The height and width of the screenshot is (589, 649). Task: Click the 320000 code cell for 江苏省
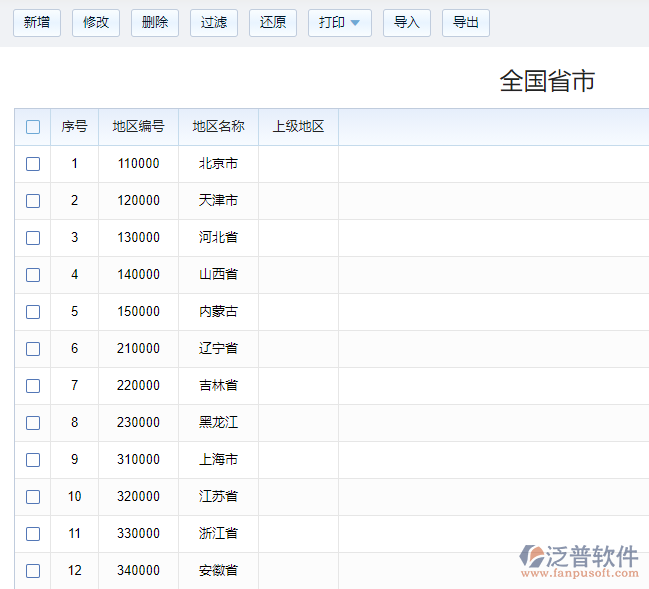click(x=138, y=497)
